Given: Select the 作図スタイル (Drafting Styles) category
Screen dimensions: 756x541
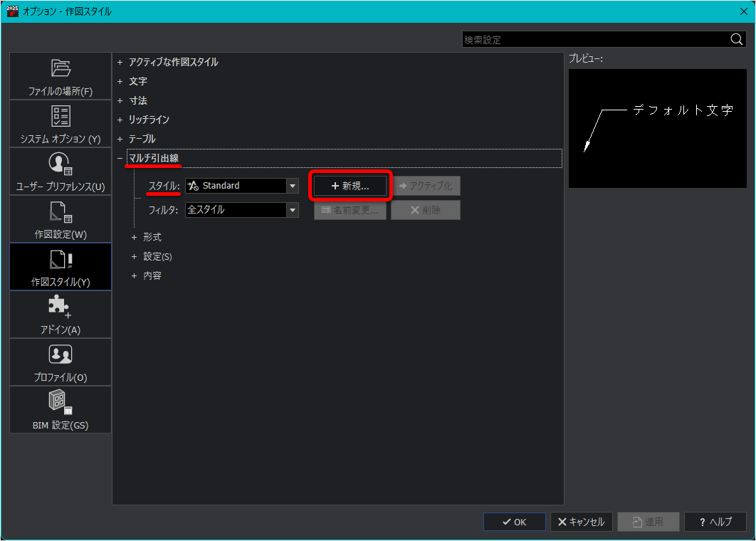Looking at the screenshot, I should coord(61,267).
